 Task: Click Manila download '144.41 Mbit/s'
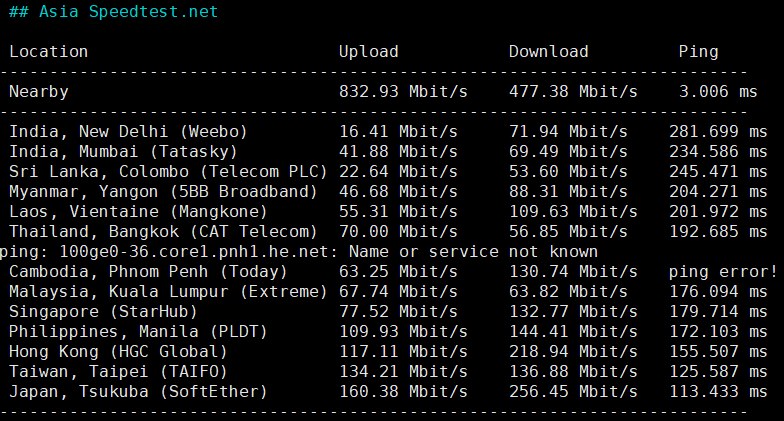tap(574, 332)
